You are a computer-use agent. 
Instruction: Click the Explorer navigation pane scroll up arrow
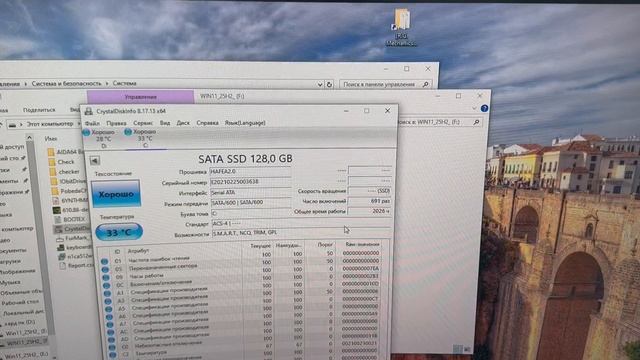[30, 138]
